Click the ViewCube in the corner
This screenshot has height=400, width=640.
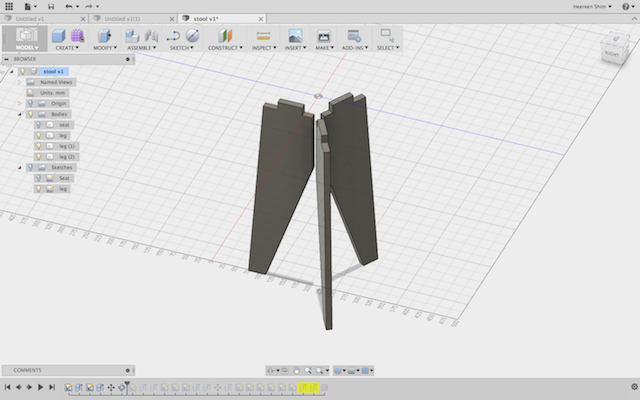coord(616,48)
